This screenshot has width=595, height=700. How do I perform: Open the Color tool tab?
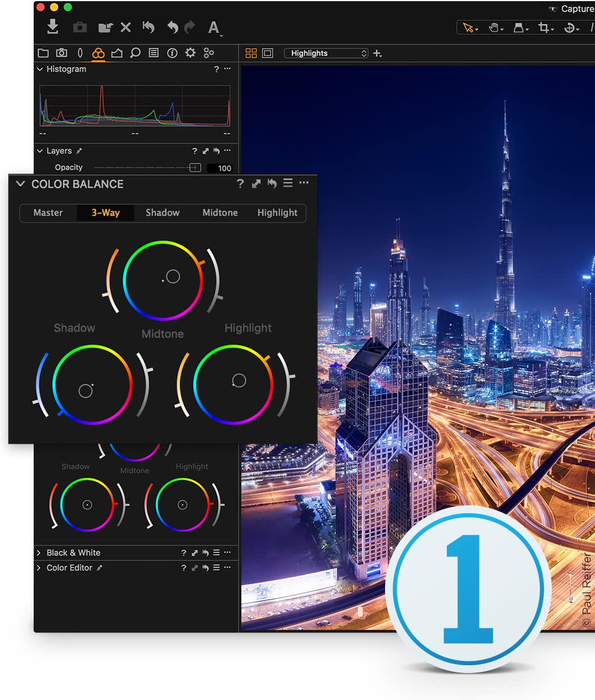click(98, 53)
